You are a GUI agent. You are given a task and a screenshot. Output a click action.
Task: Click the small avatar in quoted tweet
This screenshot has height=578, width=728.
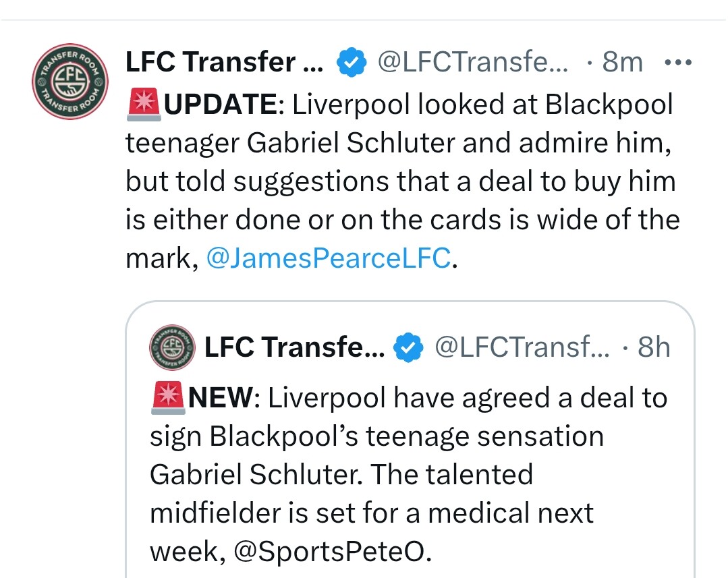pos(172,347)
